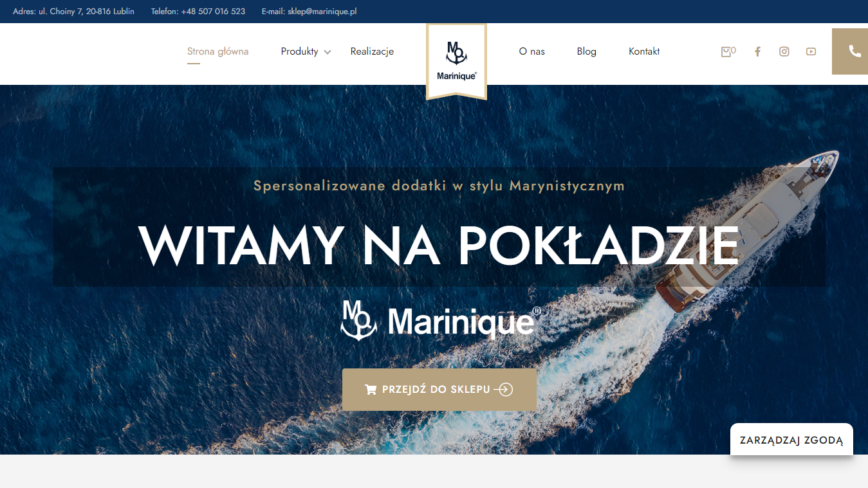Click the Zarządzaj zgodą button

pyautogui.click(x=791, y=440)
